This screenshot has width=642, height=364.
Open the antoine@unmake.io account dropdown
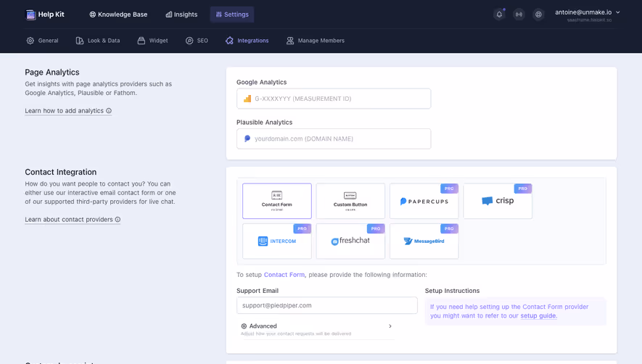(x=587, y=15)
